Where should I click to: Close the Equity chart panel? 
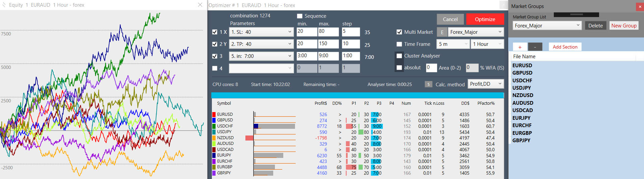[x=200, y=5]
